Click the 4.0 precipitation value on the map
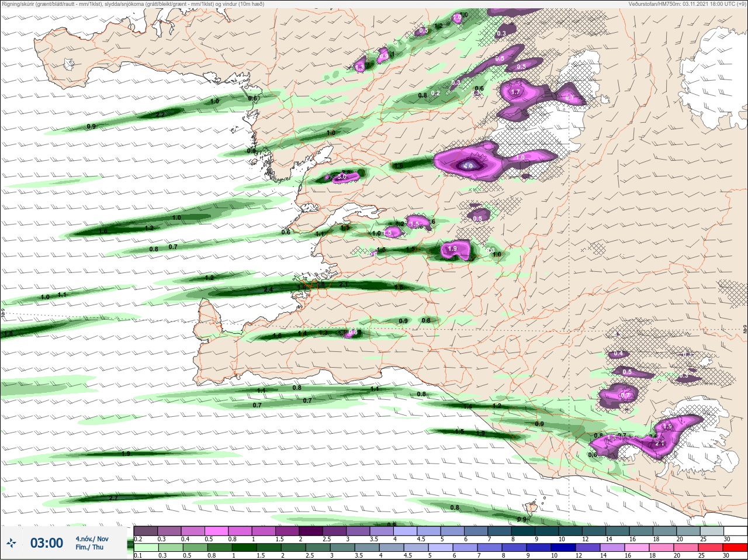748x560 pixels. (x=468, y=166)
